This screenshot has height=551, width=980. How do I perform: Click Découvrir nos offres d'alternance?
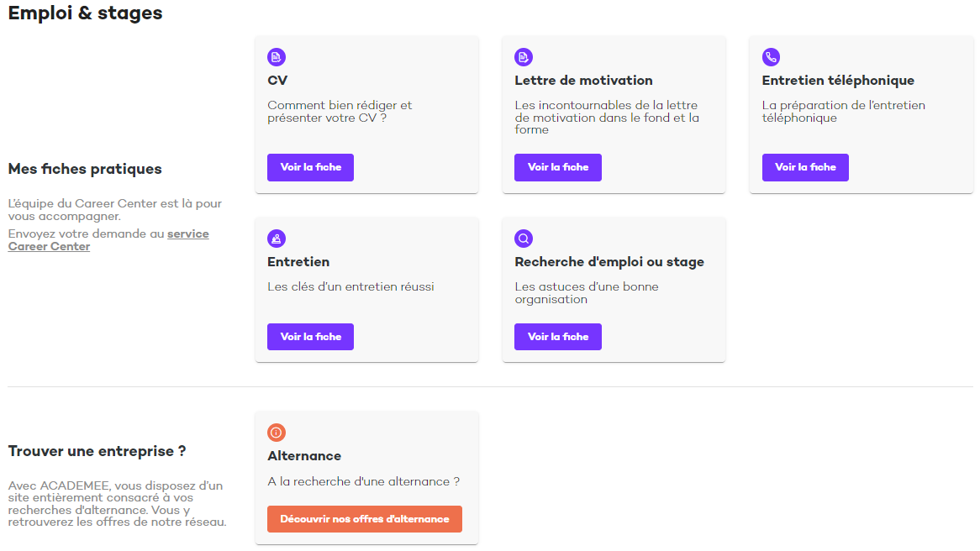(364, 519)
